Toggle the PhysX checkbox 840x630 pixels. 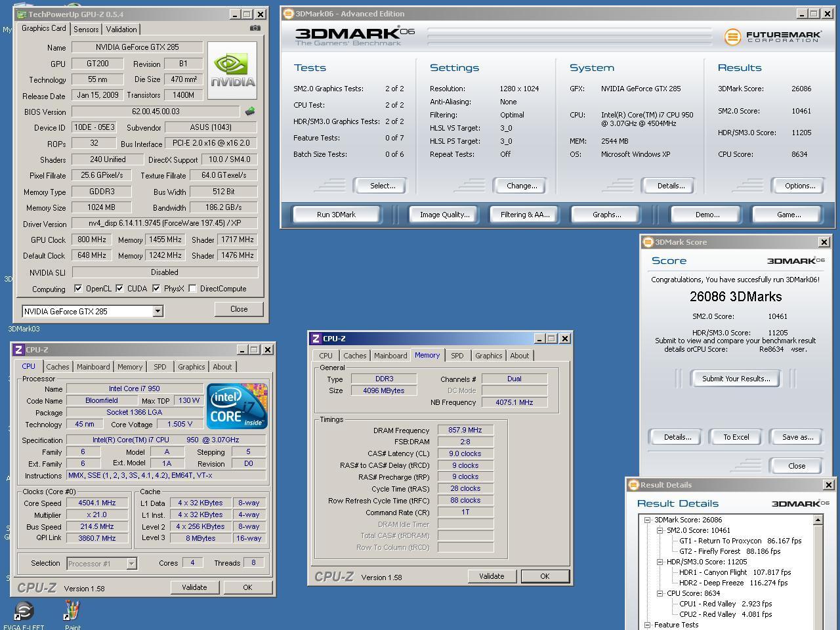156,288
